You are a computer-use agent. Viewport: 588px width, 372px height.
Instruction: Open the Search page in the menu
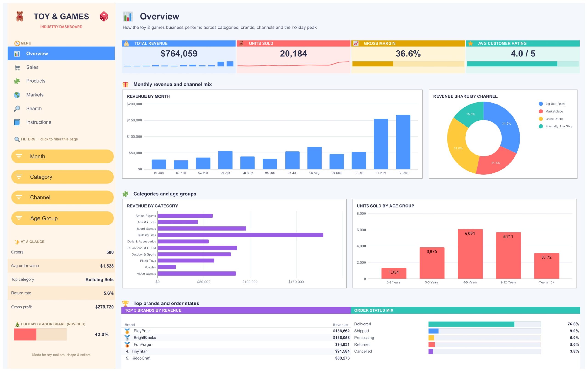[61, 108]
